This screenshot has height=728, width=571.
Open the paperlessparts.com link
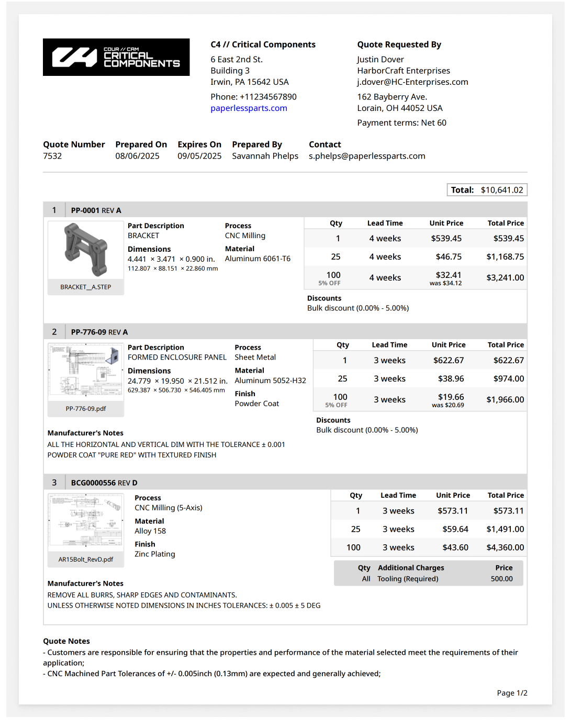pyautogui.click(x=249, y=108)
